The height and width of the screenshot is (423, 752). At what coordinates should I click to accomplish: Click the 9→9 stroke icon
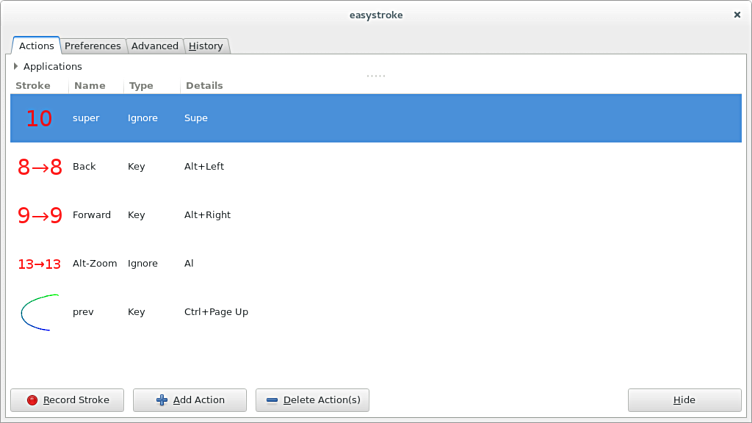[x=39, y=215]
